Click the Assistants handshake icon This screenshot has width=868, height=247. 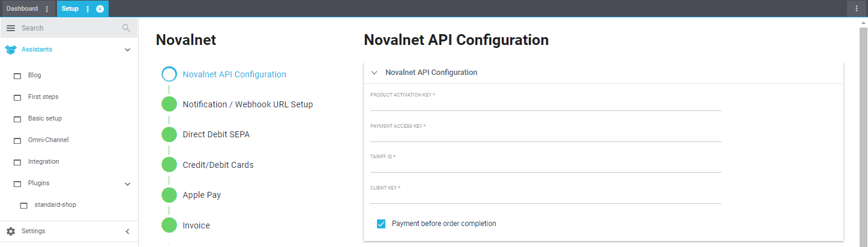tap(10, 50)
